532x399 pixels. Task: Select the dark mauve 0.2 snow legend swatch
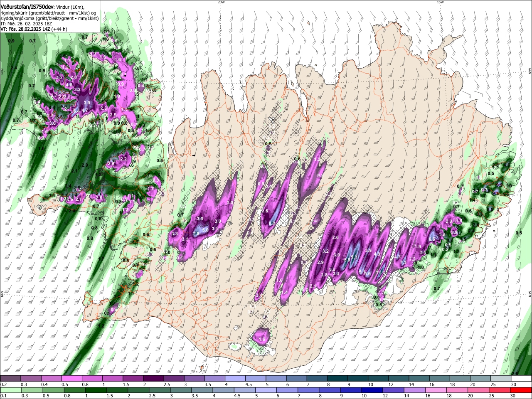10,379
